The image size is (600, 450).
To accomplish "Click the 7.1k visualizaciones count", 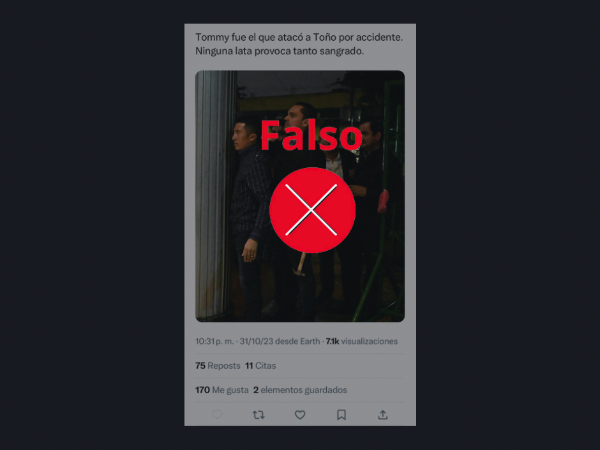I will coord(362,341).
